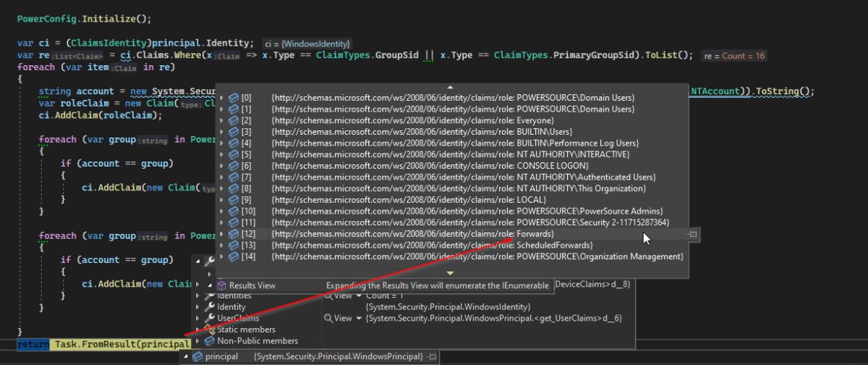This screenshot has width=868, height=365.
Task: Expand claim item [4] Performance Log Users
Action: tap(222, 143)
